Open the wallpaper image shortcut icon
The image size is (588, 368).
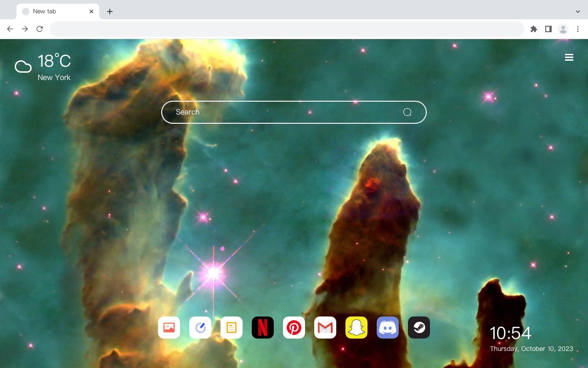[x=169, y=328]
